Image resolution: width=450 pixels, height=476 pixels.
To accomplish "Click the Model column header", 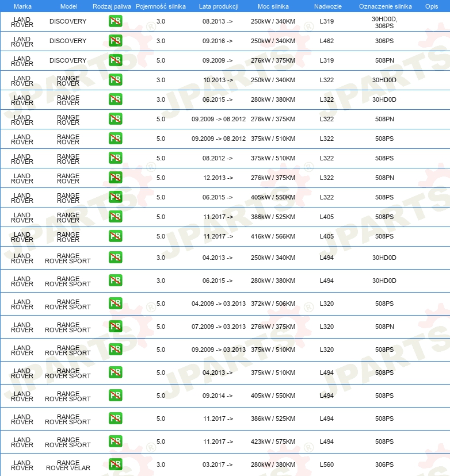I will [x=68, y=6].
